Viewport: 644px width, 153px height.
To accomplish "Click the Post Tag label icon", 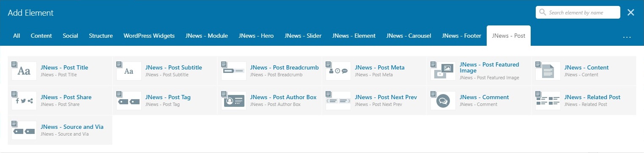I will (x=129, y=101).
